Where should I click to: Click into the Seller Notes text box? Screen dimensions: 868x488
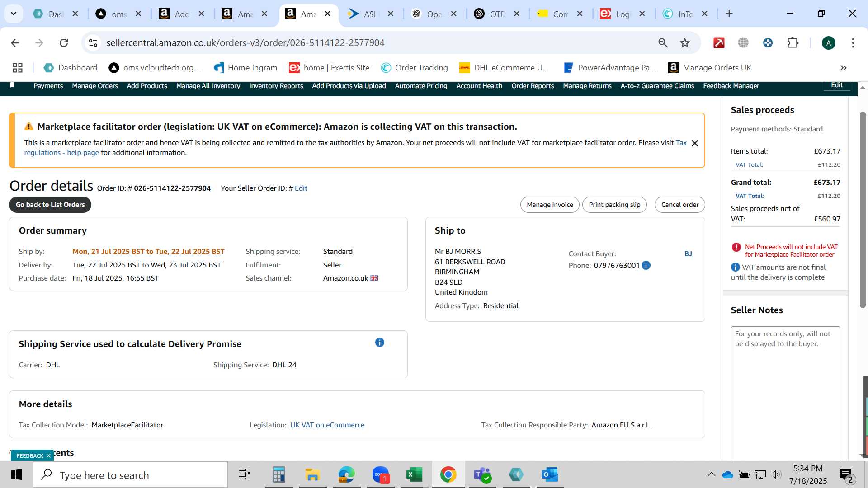pyautogui.click(x=785, y=393)
